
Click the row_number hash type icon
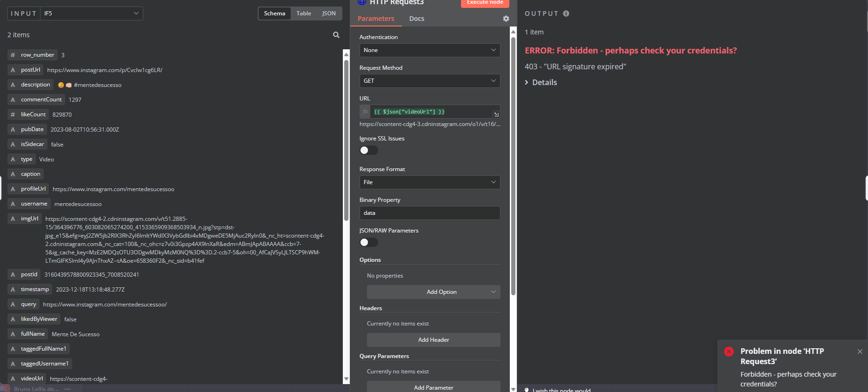point(13,55)
